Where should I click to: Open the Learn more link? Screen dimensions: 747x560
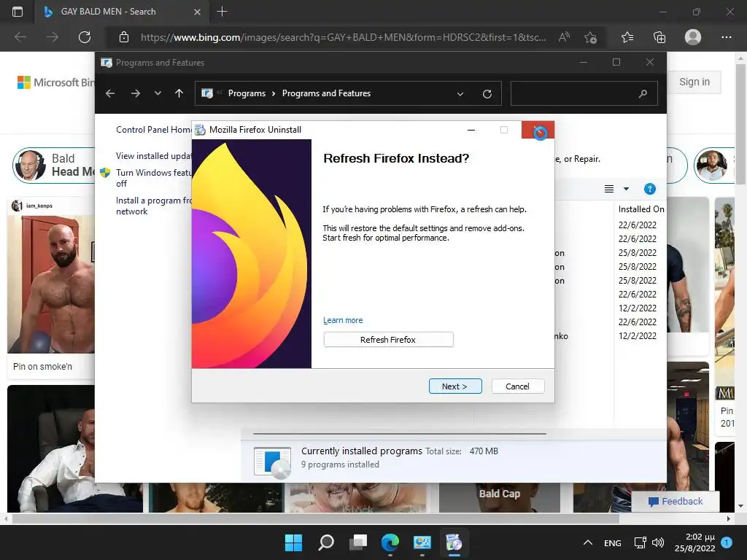tap(343, 320)
